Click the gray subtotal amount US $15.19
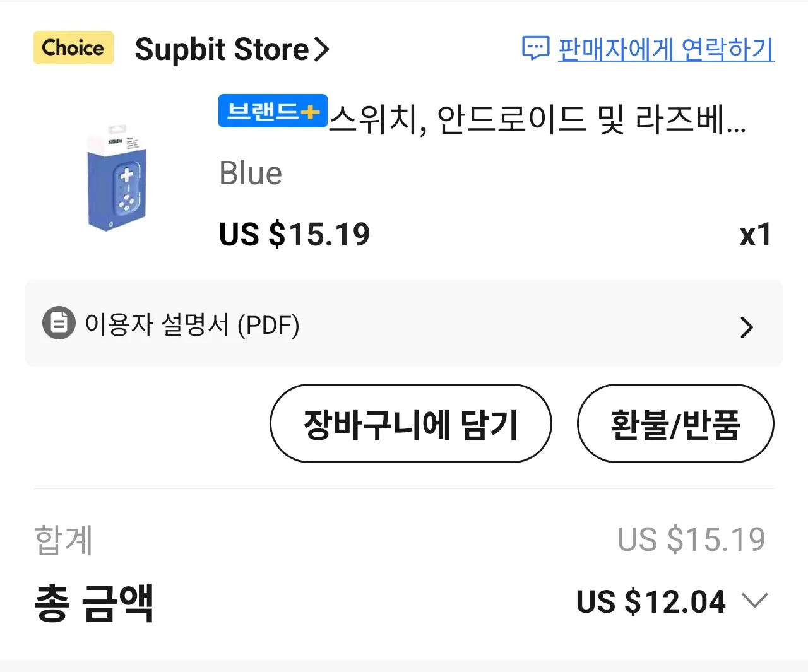This screenshot has height=672, width=808. click(x=691, y=540)
